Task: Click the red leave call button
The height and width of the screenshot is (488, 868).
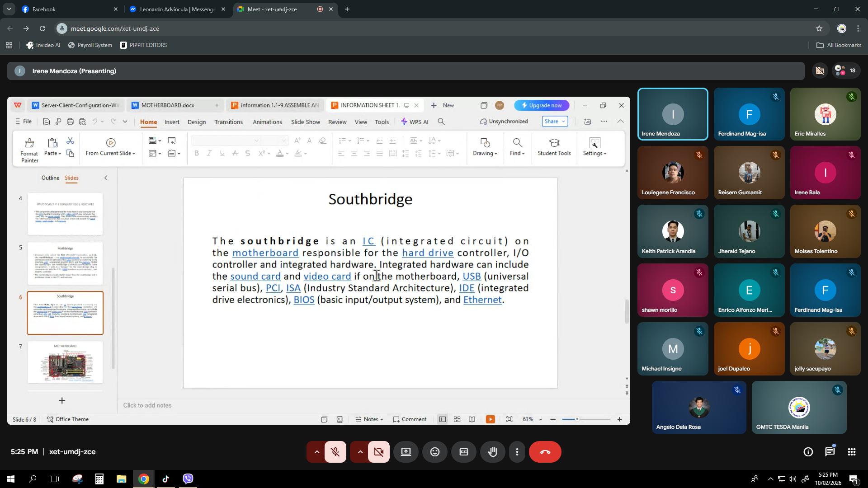Action: [x=545, y=452]
